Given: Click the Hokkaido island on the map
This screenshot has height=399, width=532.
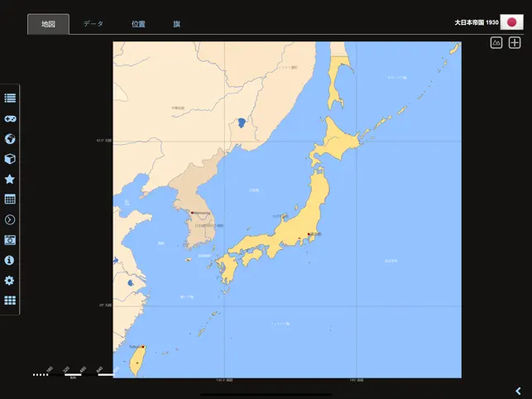Looking at the screenshot, I should [x=336, y=142].
